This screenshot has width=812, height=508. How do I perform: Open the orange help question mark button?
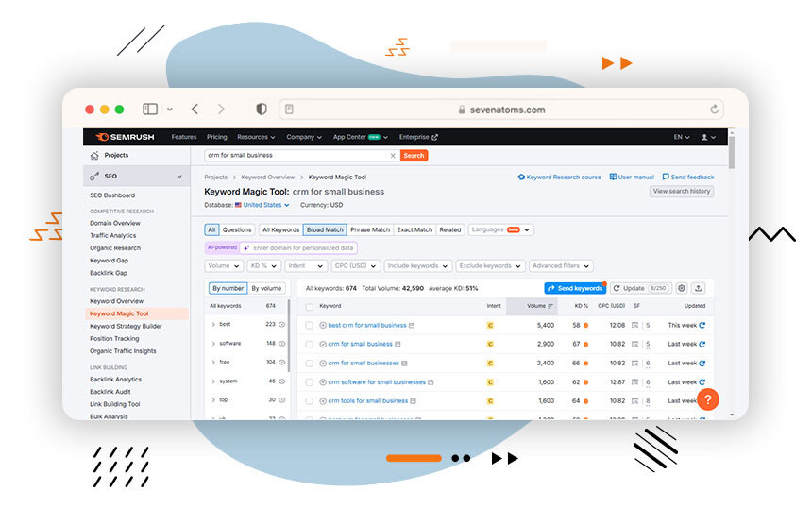click(708, 399)
